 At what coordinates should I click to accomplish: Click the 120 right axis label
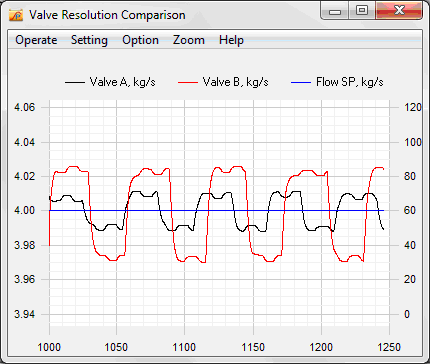(x=413, y=108)
